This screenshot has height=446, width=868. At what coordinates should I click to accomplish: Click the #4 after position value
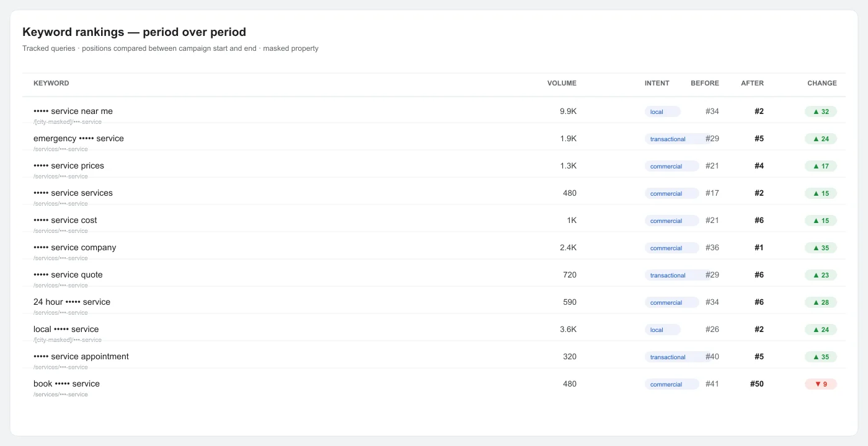[x=759, y=166]
